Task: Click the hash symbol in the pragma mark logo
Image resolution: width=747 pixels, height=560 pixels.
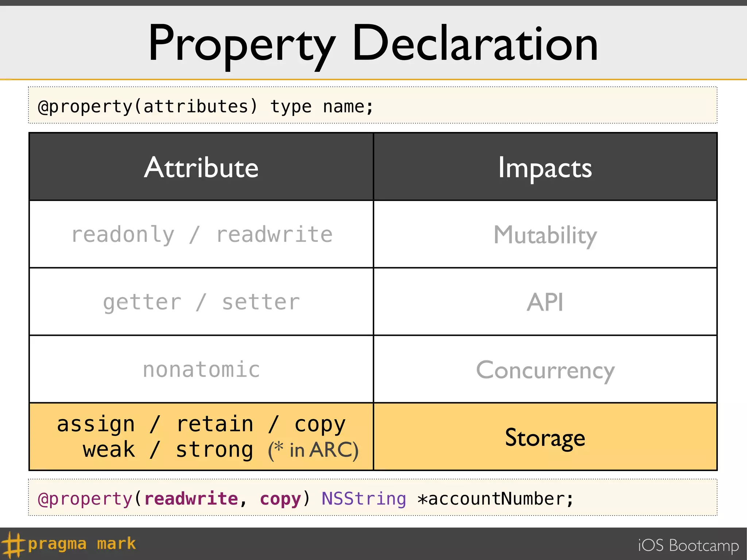Action: [13, 545]
